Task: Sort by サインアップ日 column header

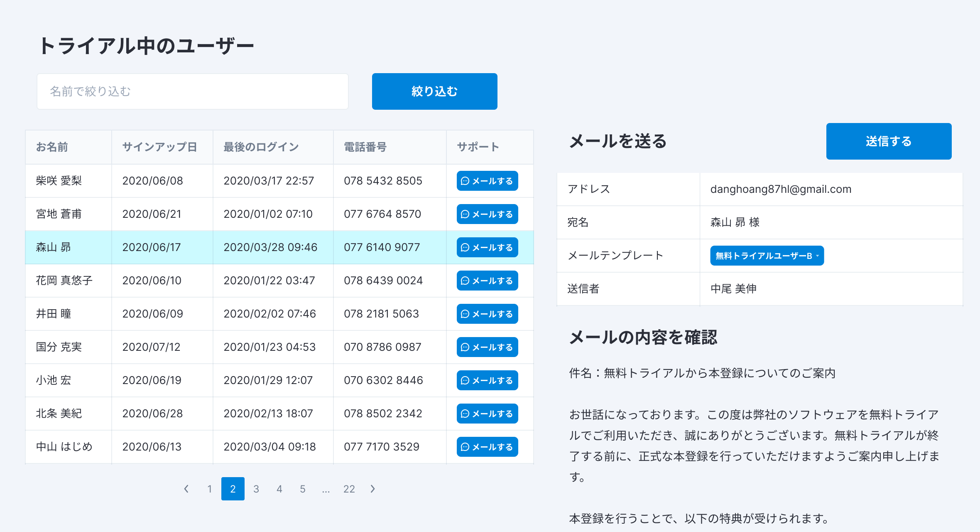Action: click(x=159, y=147)
